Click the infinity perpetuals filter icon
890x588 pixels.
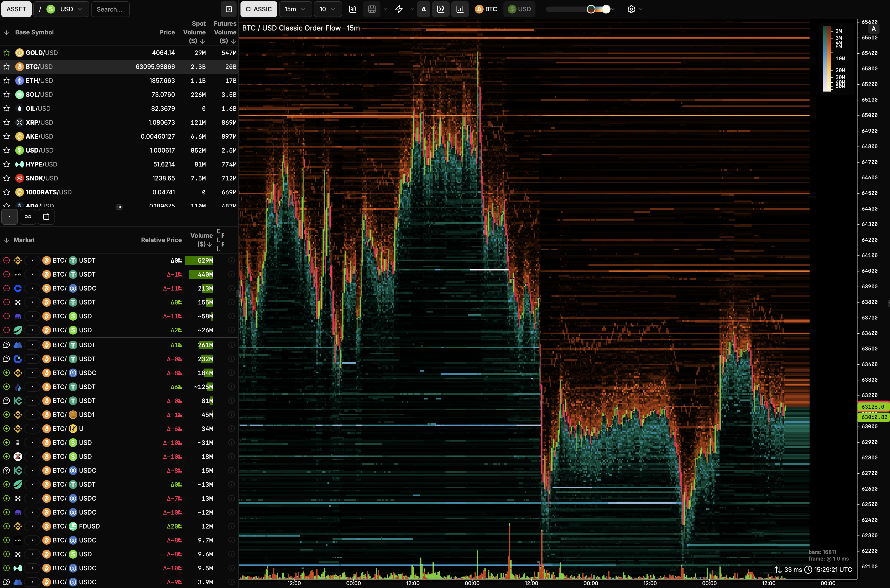(x=28, y=216)
